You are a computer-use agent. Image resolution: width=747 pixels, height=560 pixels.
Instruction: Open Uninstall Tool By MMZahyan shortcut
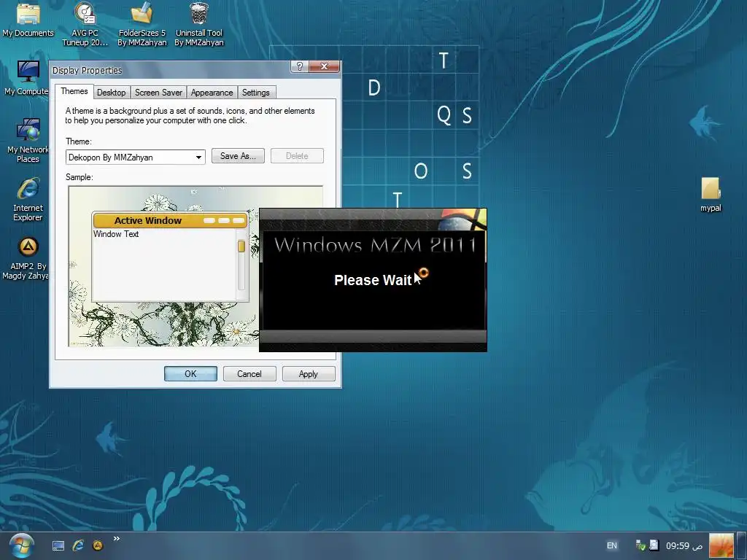pos(199,23)
